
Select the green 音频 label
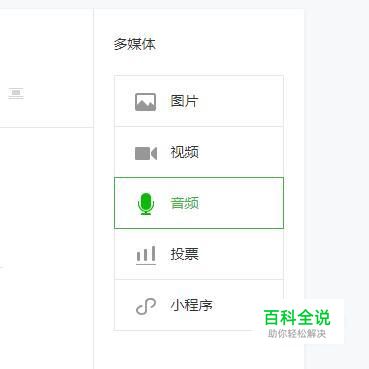click(184, 203)
